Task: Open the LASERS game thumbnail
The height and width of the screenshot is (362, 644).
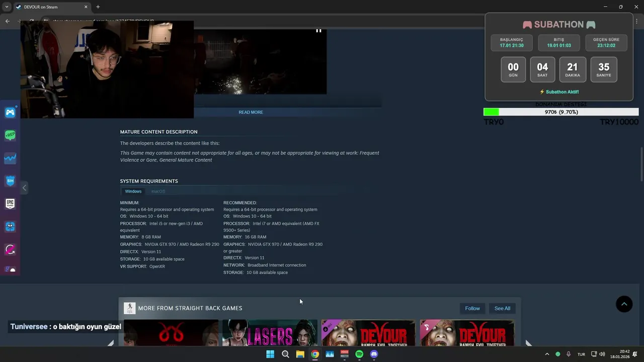Action: pyautogui.click(x=270, y=333)
